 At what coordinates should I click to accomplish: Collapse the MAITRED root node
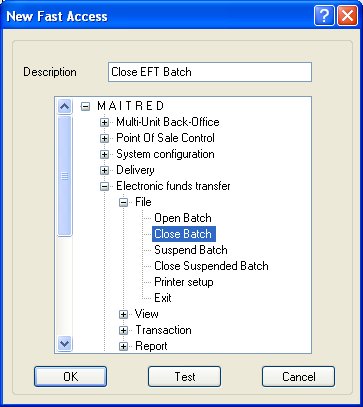(86, 107)
